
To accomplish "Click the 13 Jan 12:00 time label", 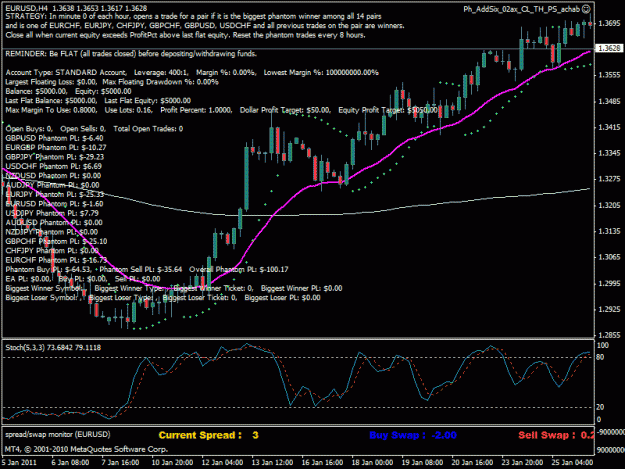I will tap(272, 463).
